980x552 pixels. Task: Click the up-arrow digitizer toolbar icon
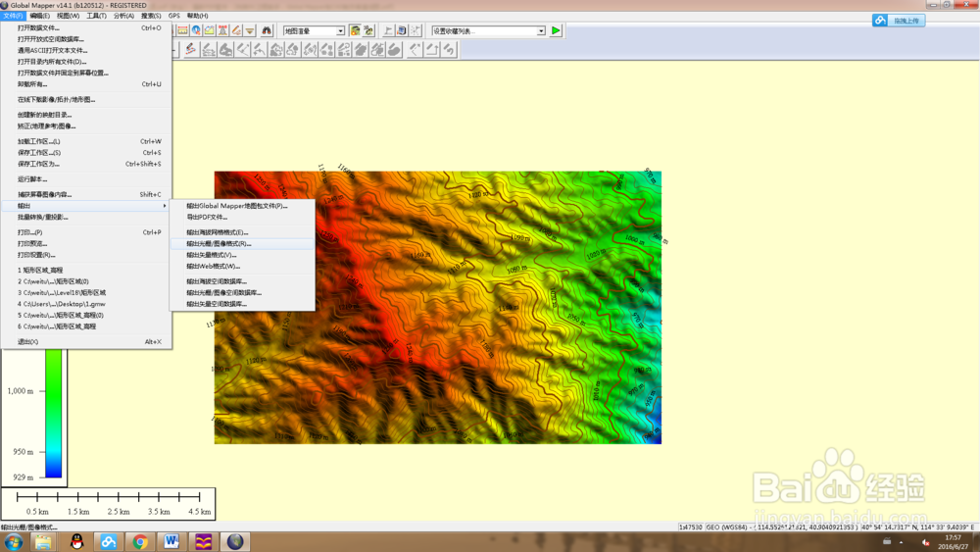click(432, 49)
